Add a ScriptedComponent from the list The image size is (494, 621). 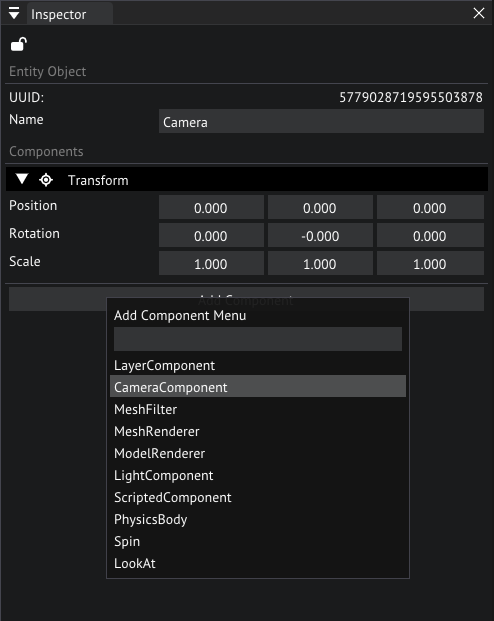(258, 497)
